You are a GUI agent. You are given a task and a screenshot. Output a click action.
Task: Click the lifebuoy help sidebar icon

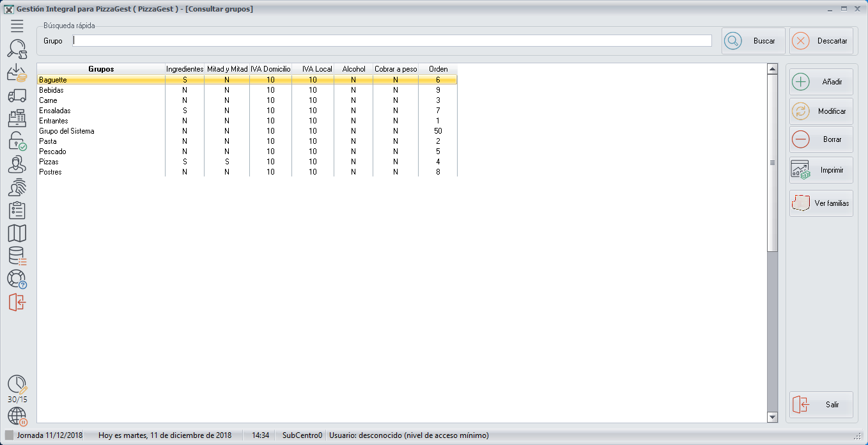[17, 279]
